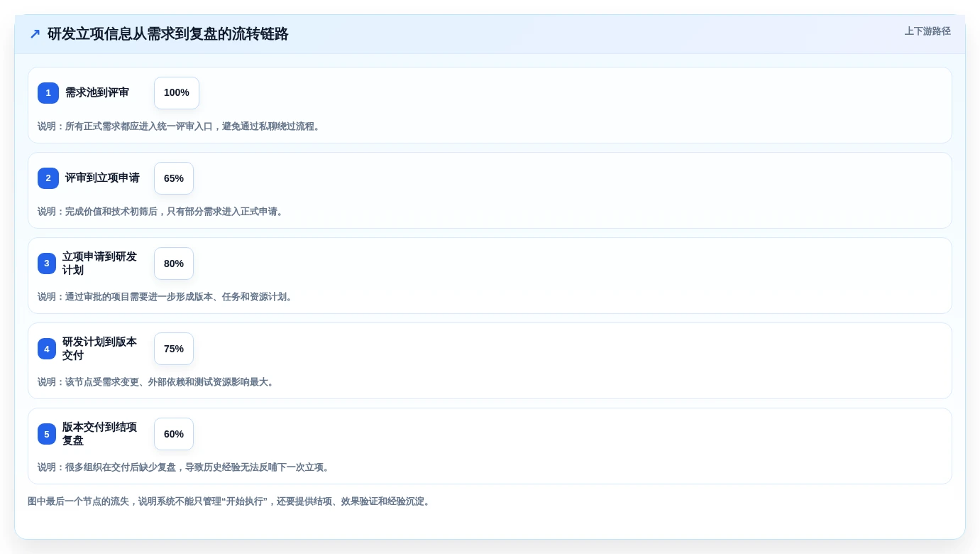Click the 60% conversion badge

coord(174,434)
